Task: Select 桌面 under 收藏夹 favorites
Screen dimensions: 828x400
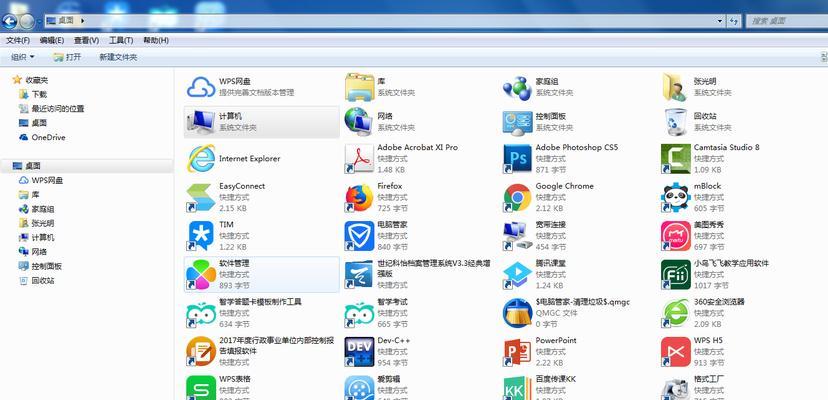Action: 39,123
